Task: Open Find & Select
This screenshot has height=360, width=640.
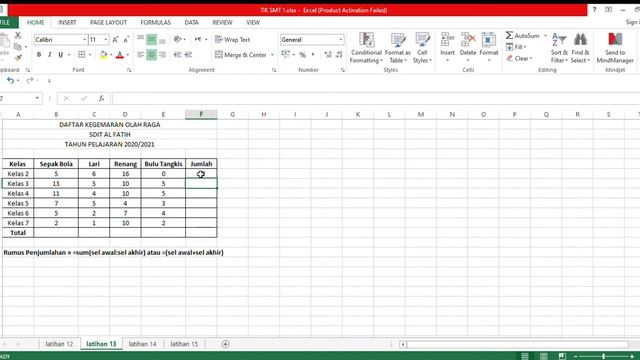Action: (580, 48)
